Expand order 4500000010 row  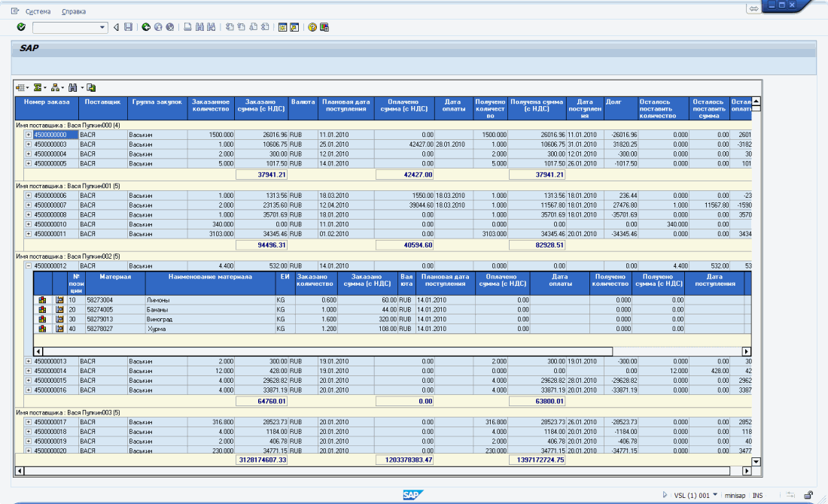pyautogui.click(x=29, y=224)
